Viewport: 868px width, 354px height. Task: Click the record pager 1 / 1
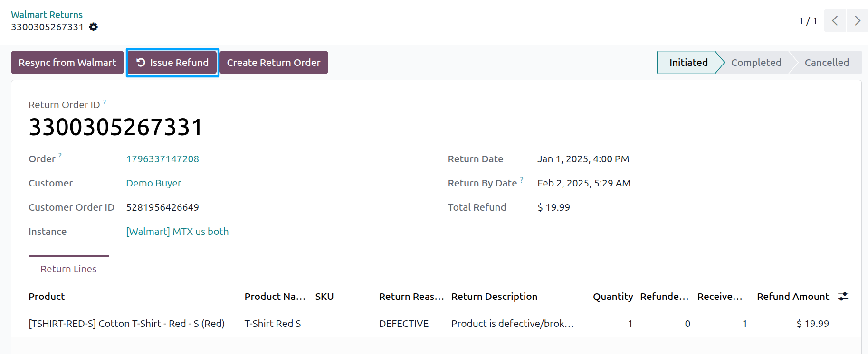tap(808, 21)
